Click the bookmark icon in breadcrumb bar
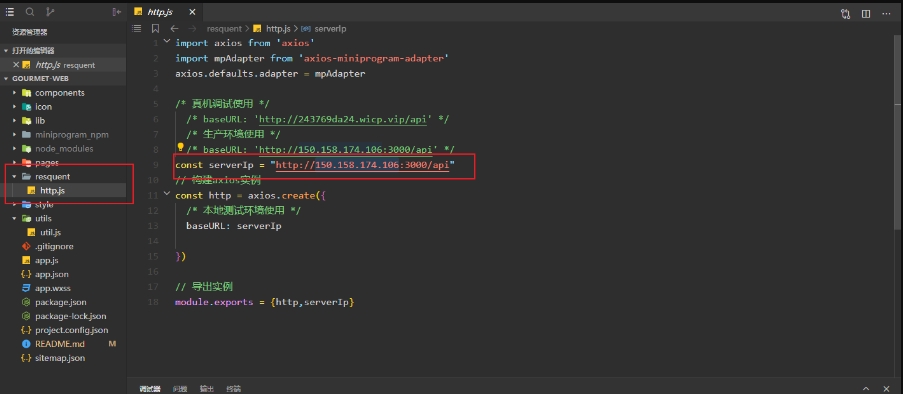The width and height of the screenshot is (903, 394). point(155,28)
